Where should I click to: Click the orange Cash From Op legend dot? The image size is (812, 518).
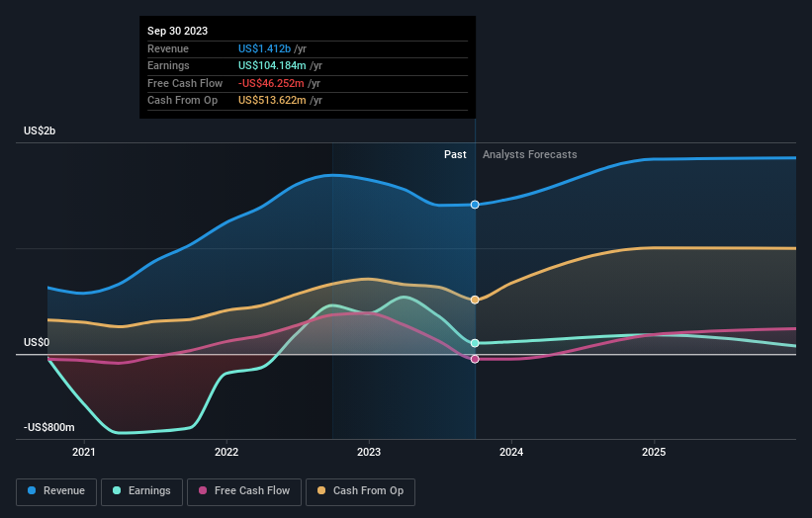[321, 490]
